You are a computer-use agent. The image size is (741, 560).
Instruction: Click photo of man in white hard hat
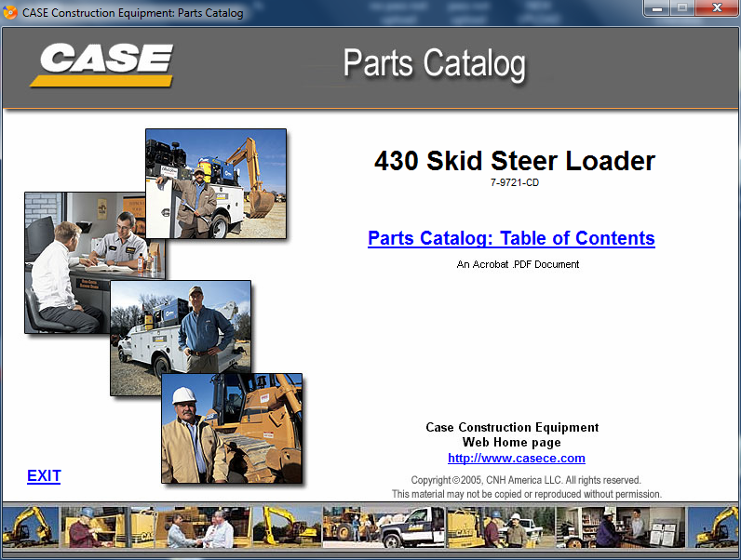point(232,428)
